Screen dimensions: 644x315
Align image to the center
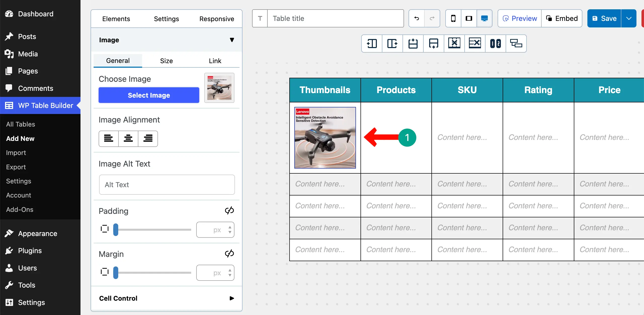[128, 138]
